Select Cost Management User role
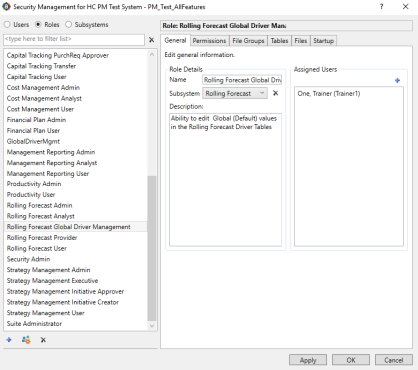The width and height of the screenshot is (418, 370). 76,109
